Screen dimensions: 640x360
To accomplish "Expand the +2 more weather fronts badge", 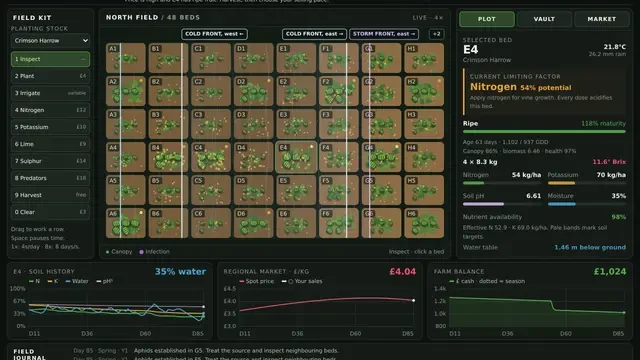I will pos(437,34).
